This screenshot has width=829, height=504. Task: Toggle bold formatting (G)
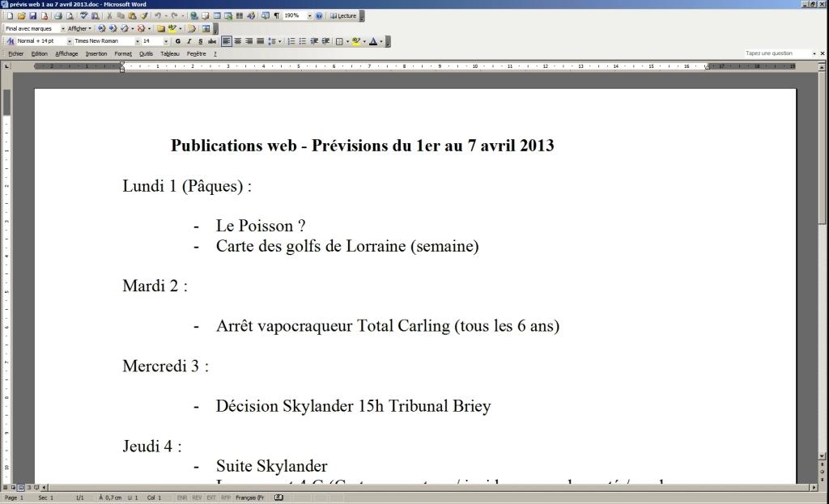coord(177,41)
